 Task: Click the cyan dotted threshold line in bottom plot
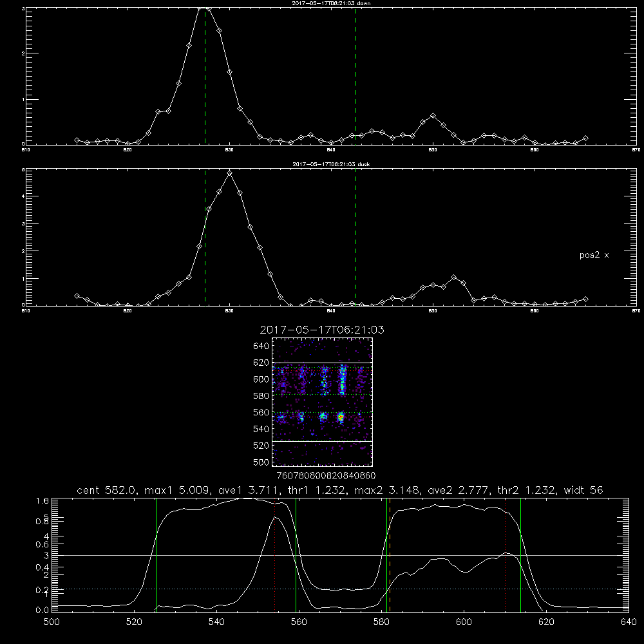coord(340,589)
